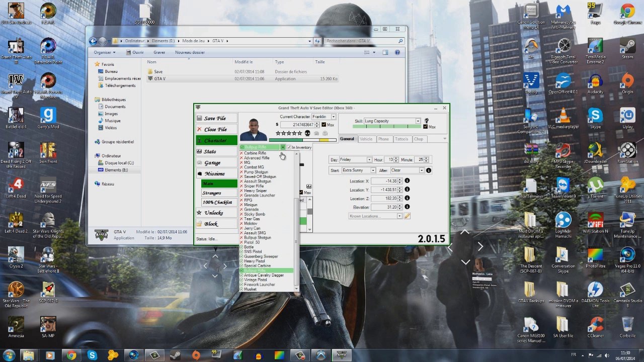Select the Strangers missions sub-item
The height and width of the screenshot is (362, 644).
[x=219, y=193]
